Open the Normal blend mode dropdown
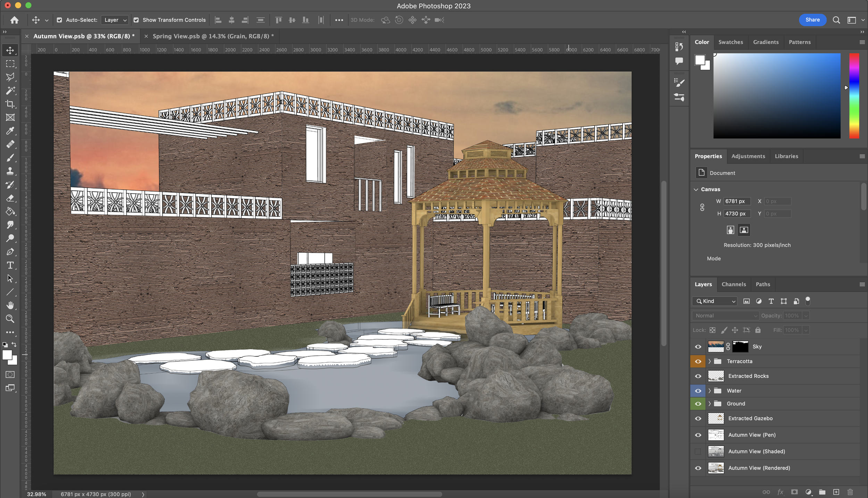868x498 pixels. click(725, 316)
